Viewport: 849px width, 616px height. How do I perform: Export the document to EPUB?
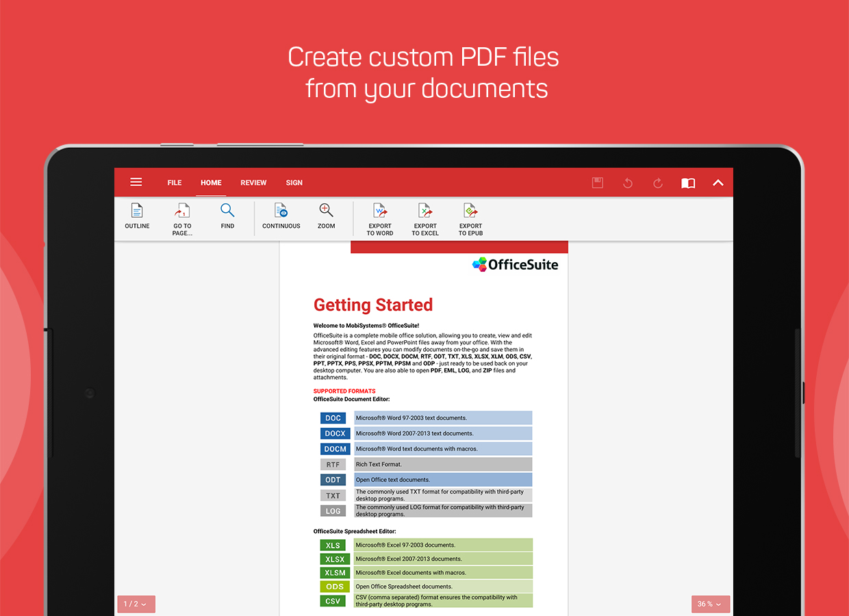click(470, 211)
